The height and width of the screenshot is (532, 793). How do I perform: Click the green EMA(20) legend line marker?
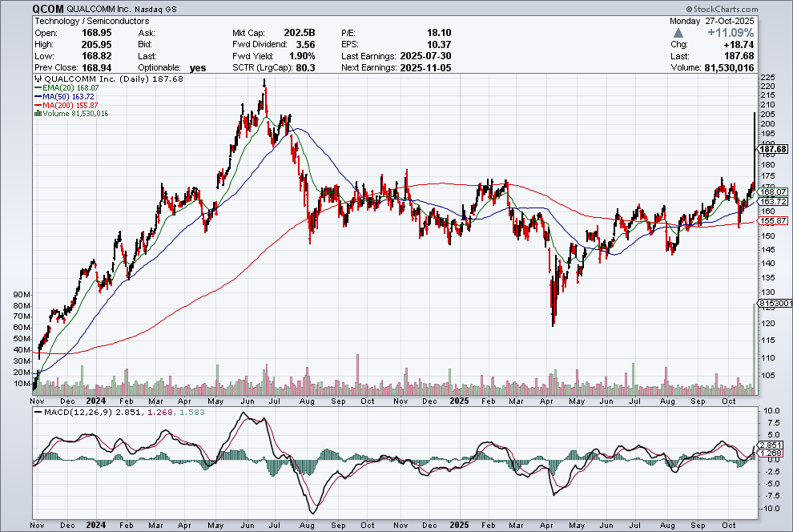pyautogui.click(x=37, y=88)
